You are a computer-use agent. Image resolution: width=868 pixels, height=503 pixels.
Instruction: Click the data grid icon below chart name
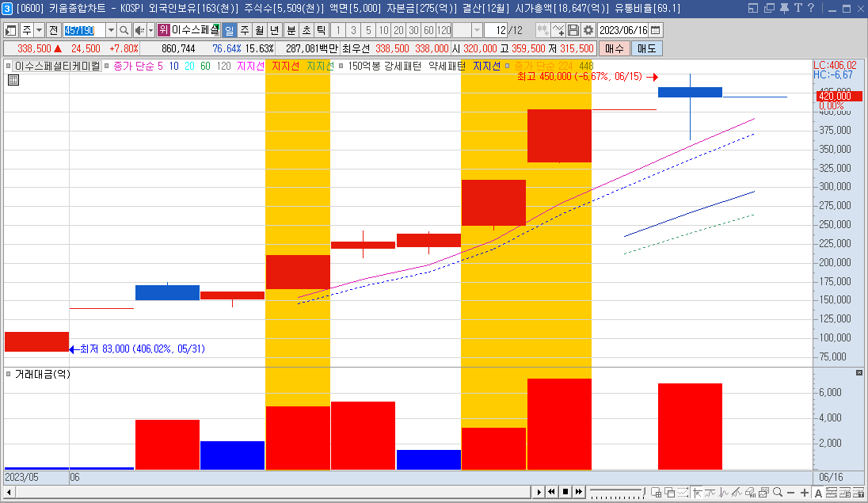(x=13, y=80)
